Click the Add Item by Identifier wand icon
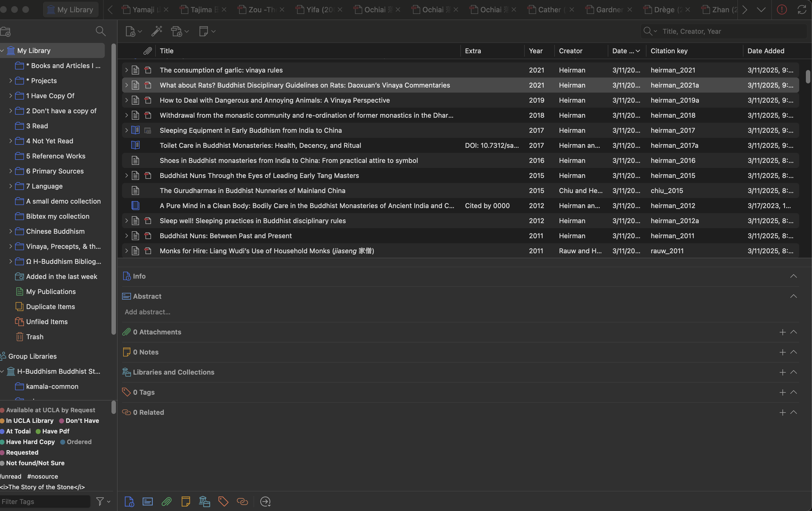The width and height of the screenshot is (812, 511). [157, 32]
